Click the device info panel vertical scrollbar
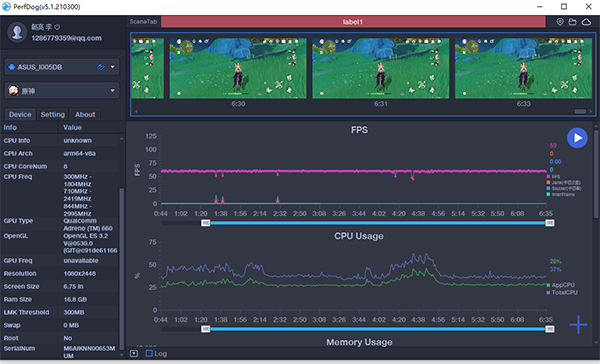The height and width of the screenshot is (364, 600). tap(122, 268)
